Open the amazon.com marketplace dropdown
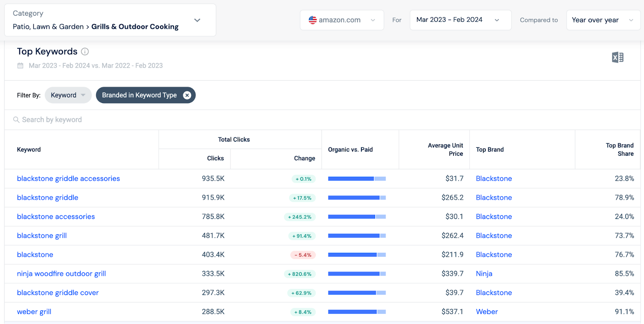Screen dimensions: 644x324 [342, 20]
